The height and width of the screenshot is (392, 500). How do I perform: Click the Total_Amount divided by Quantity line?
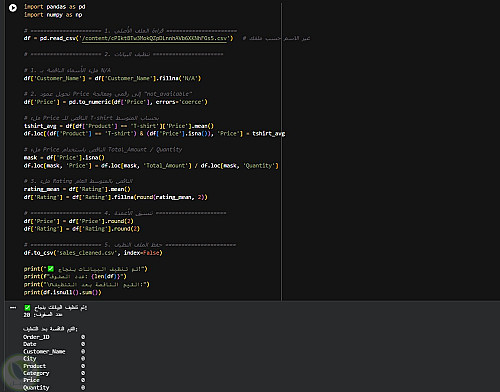(x=151, y=166)
